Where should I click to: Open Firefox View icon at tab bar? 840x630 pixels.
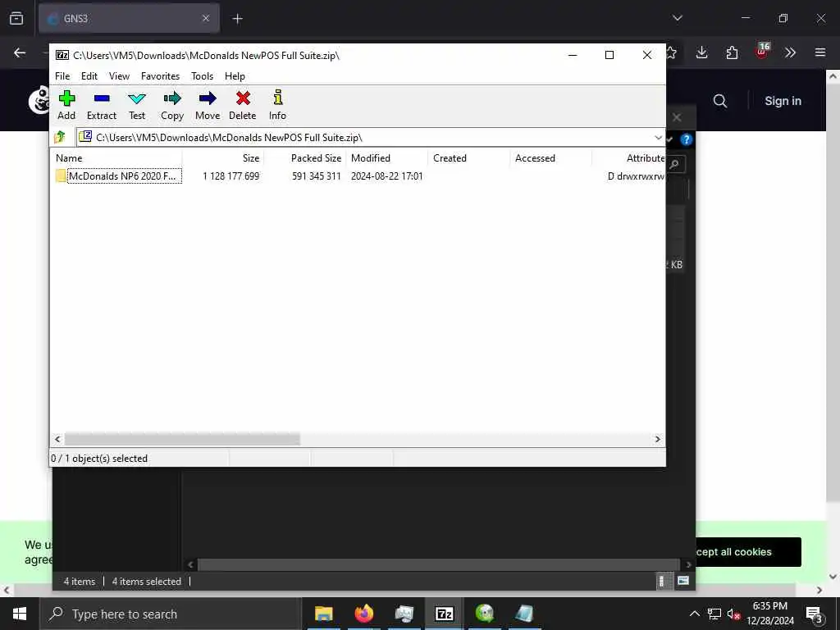coord(16,18)
